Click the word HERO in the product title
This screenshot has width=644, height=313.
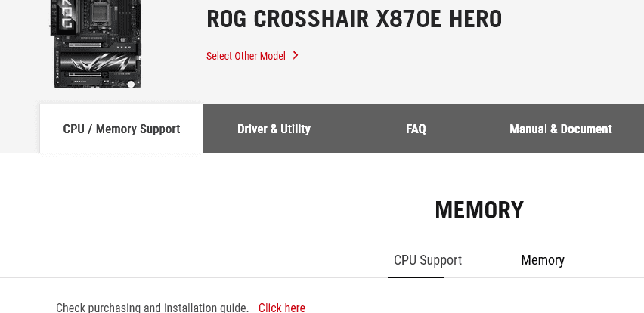[474, 20]
